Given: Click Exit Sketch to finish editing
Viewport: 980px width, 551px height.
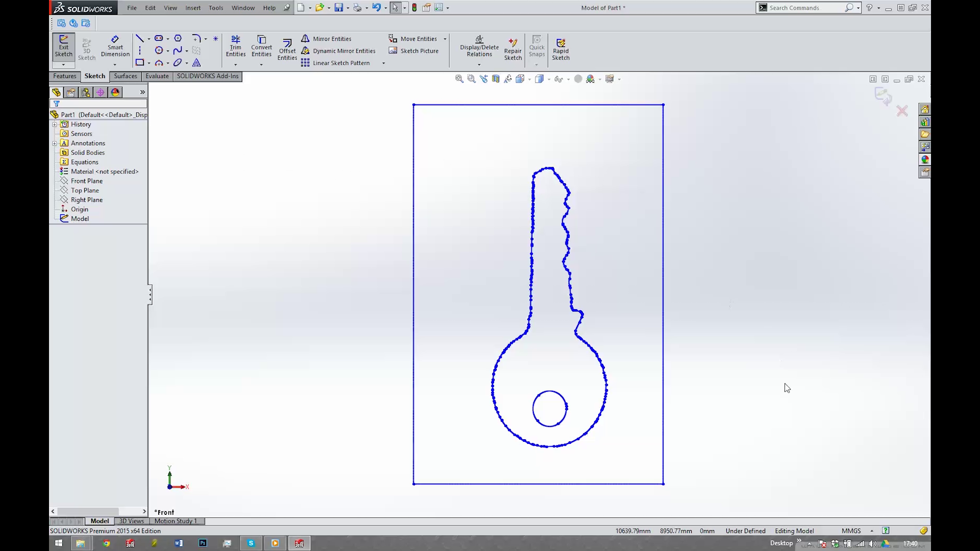Looking at the screenshot, I should 63,47.
